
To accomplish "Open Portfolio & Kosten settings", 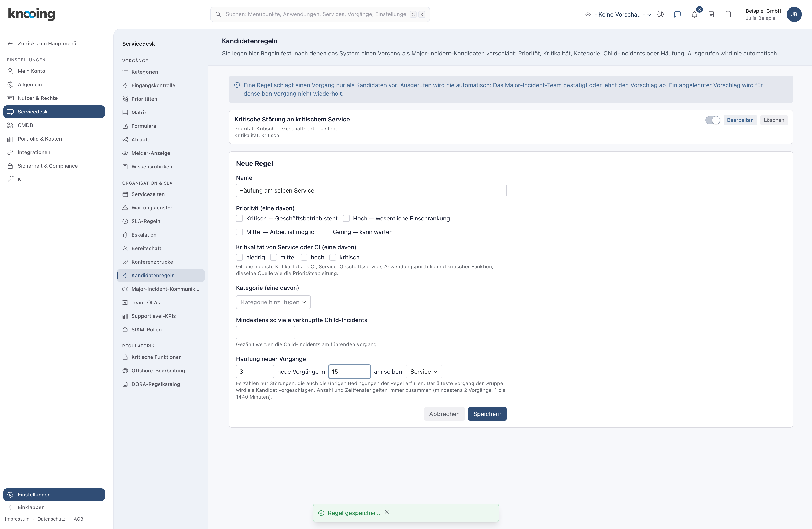I will pyautogui.click(x=54, y=139).
